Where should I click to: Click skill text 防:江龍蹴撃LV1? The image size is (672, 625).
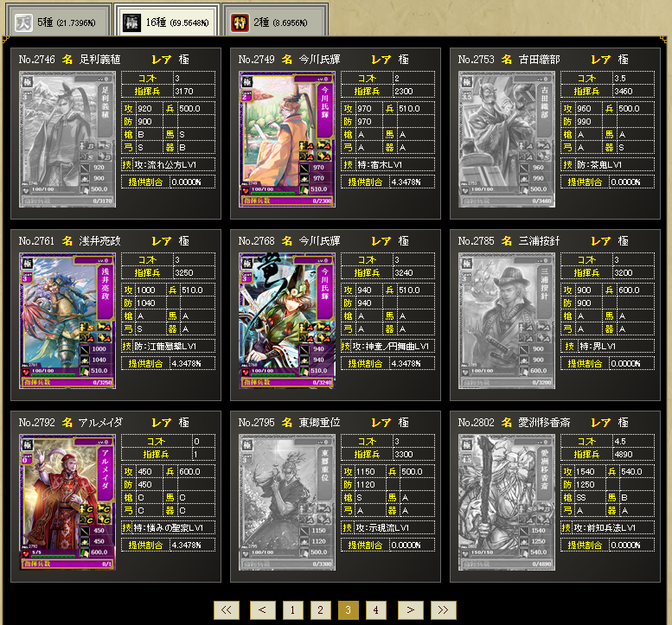tap(165, 346)
